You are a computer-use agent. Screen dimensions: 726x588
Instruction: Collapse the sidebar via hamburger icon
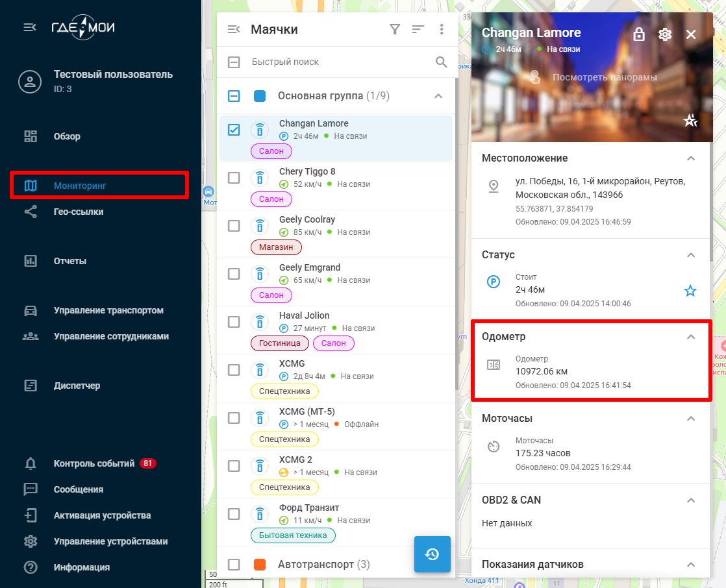pyautogui.click(x=29, y=27)
